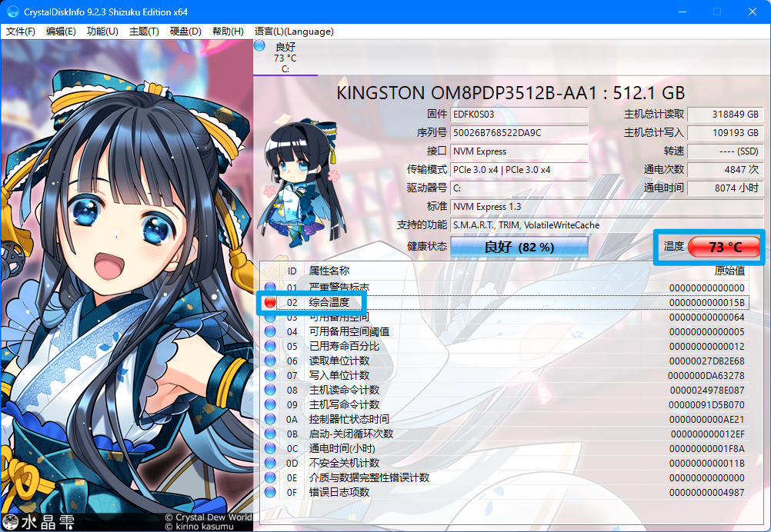Click the status icon for 0C 通电时间(小时)

[x=269, y=448]
